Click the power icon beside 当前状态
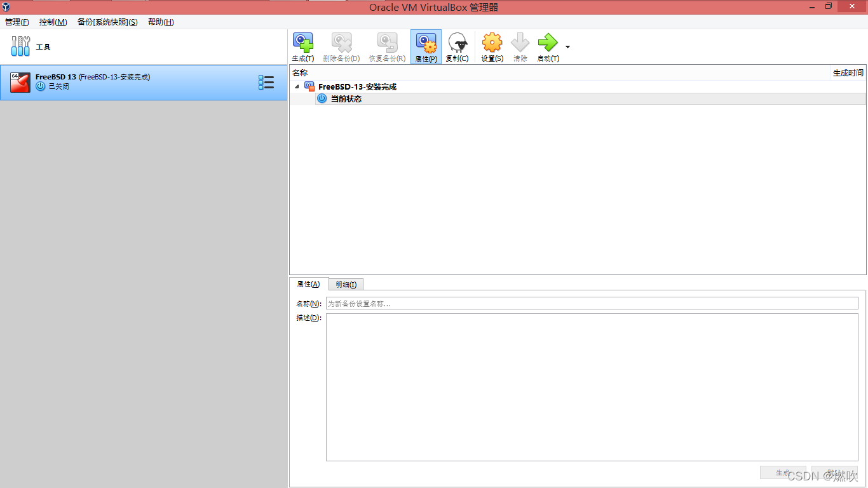Screen dimensions: 868x488 (x=322, y=98)
